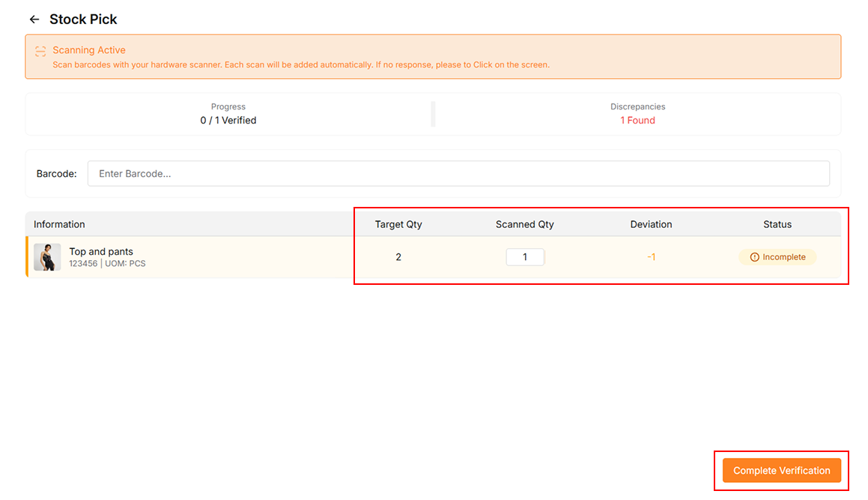Click the 123456 | UOM: PCS text

107,264
